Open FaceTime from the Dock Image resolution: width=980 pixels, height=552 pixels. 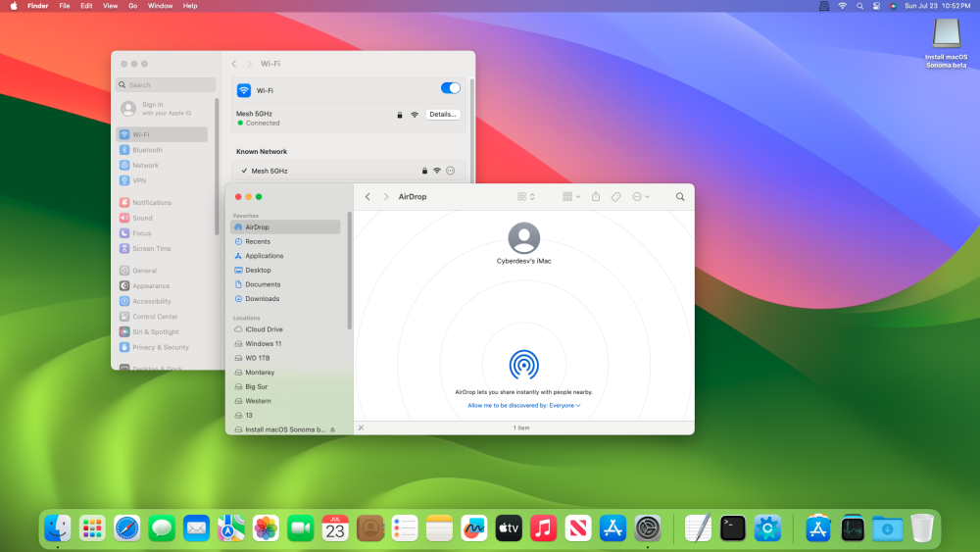(301, 528)
